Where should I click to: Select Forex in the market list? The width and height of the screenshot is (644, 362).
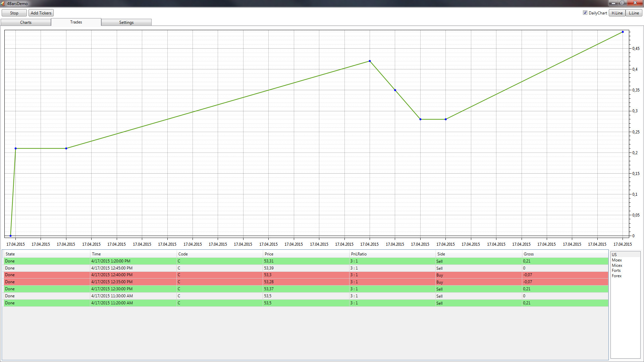616,276
